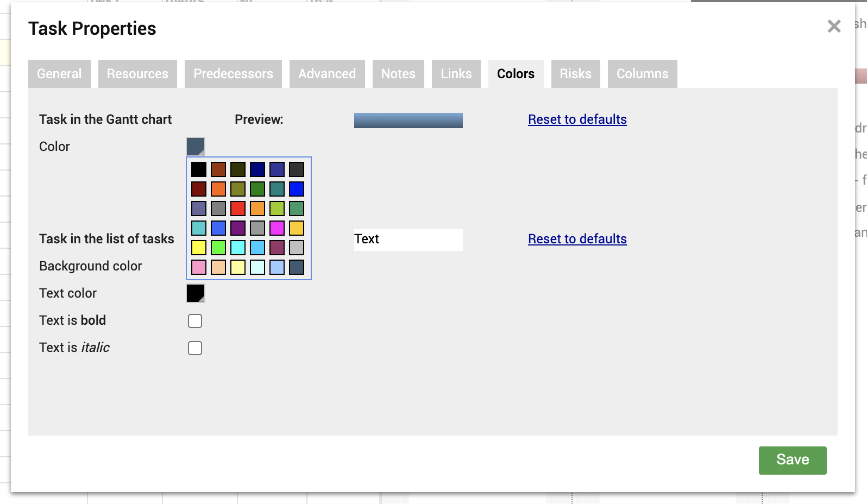Pick the dark red maroon swatch

pos(199,189)
